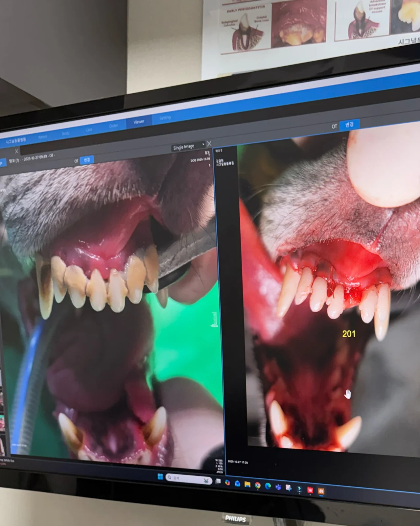The width and height of the screenshot is (420, 526).
Task: Open the red W app taskbar icon
Action: coord(310,490)
